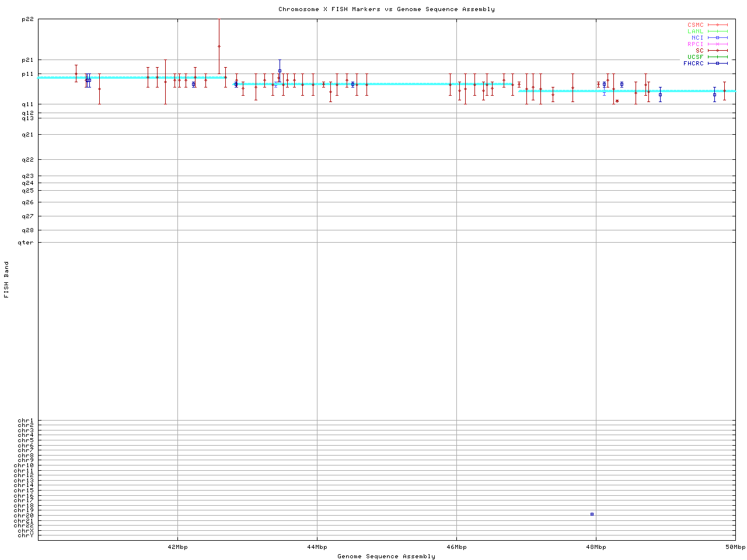Click the 50Mbp x-axis tick label
Viewport: 747px width, 560px height.
[x=735, y=547]
